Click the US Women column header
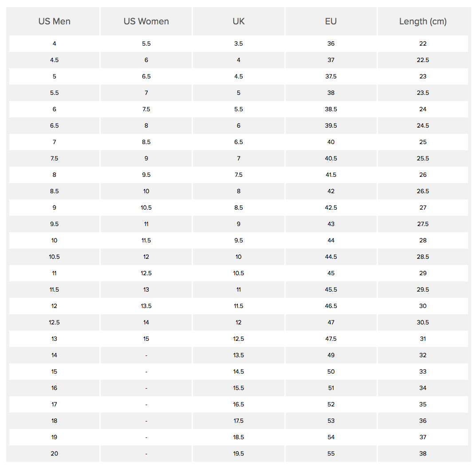Screen dimensions: 476x472 click(x=146, y=21)
